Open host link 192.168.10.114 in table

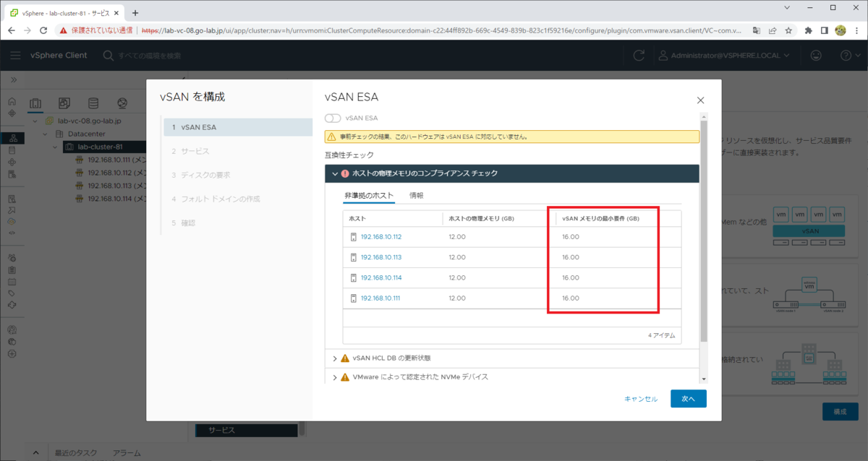[381, 277]
